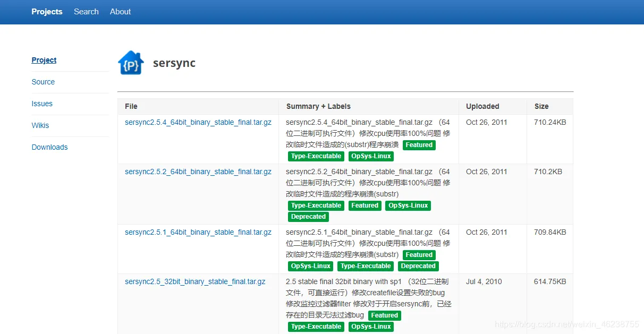
Task: Open the Issues sidebar link
Action: pos(42,104)
